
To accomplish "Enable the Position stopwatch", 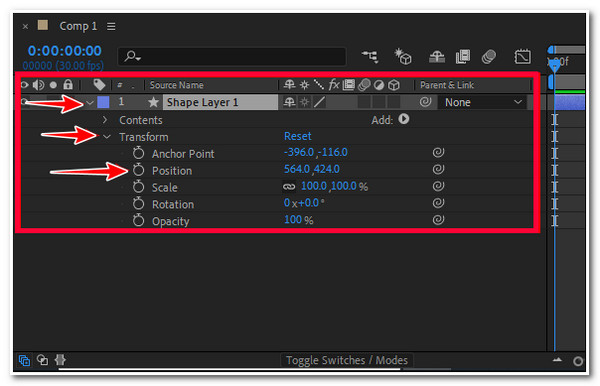I will click(x=138, y=170).
